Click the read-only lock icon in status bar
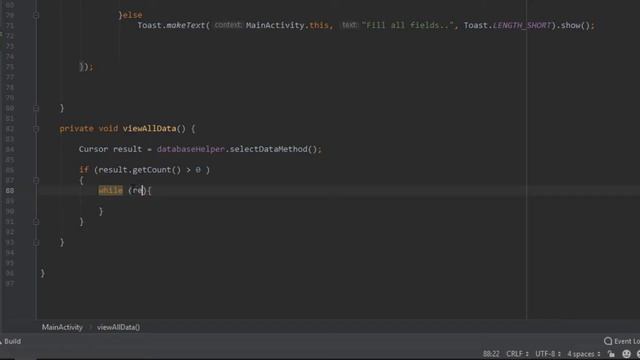 coord(611,354)
